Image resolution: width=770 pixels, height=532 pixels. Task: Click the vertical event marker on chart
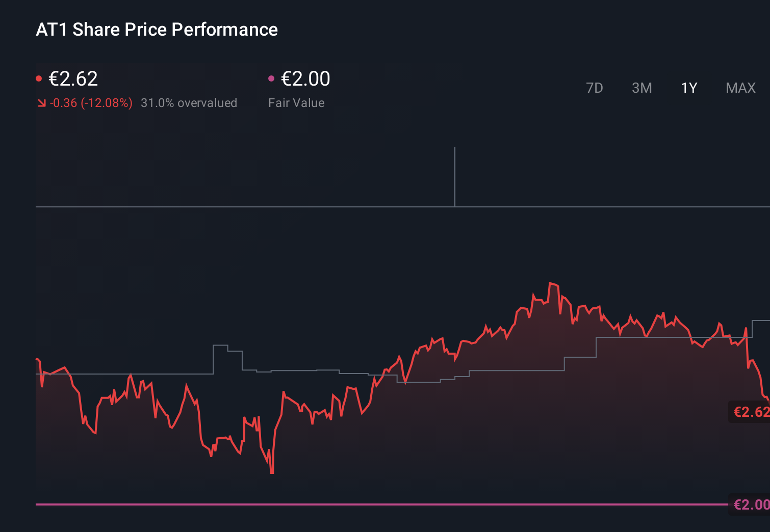point(455,176)
